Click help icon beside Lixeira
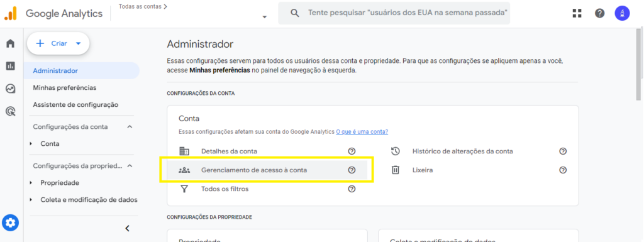The image size is (644, 242). pyautogui.click(x=563, y=170)
